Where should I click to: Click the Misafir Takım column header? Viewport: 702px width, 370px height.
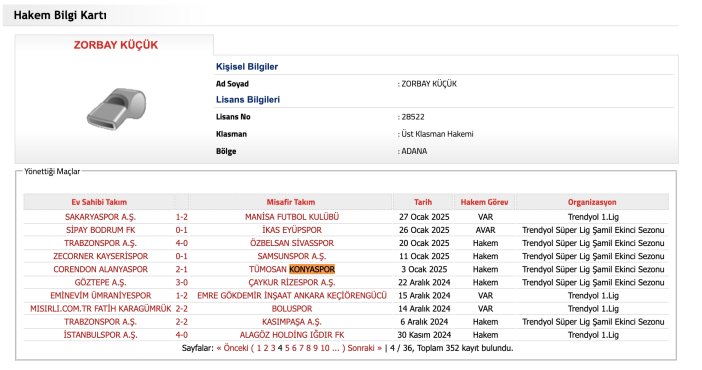click(x=291, y=202)
